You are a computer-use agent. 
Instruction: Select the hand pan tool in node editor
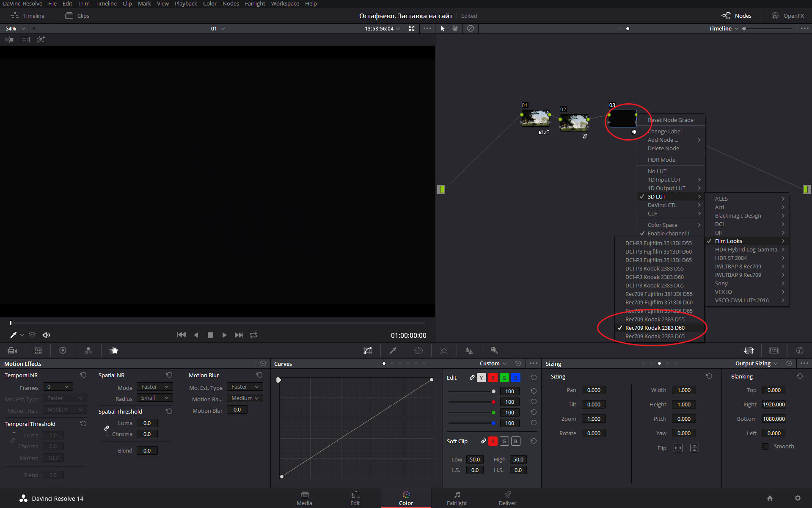tap(455, 28)
